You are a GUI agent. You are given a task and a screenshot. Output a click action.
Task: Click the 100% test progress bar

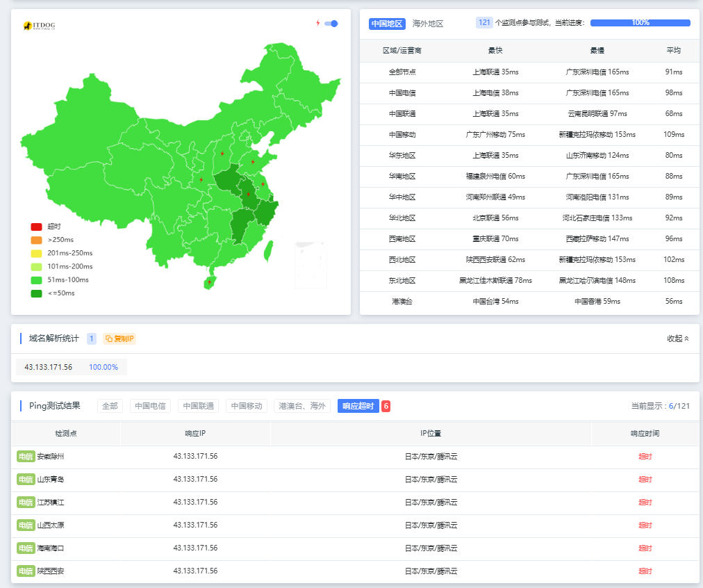coord(640,23)
